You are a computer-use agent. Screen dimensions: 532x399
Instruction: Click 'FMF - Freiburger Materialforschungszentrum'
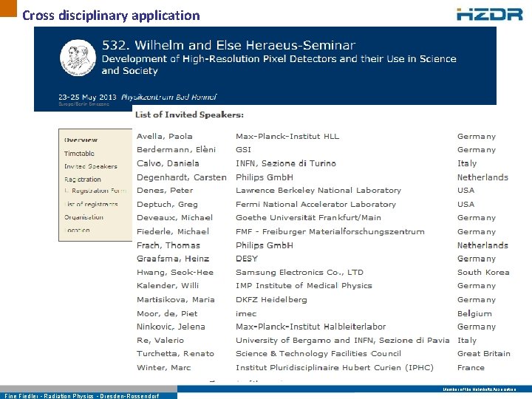(330, 232)
